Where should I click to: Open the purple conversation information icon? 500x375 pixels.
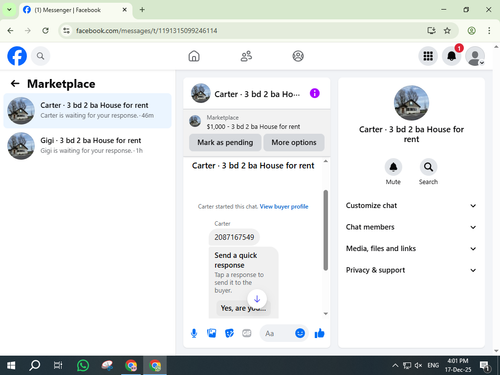click(x=315, y=93)
